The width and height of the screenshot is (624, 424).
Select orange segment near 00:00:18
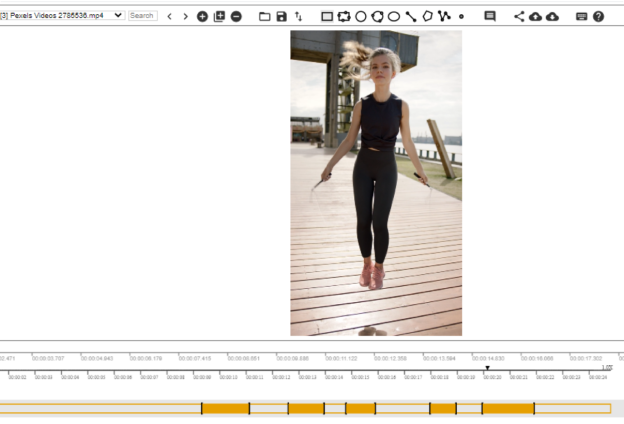coord(443,408)
